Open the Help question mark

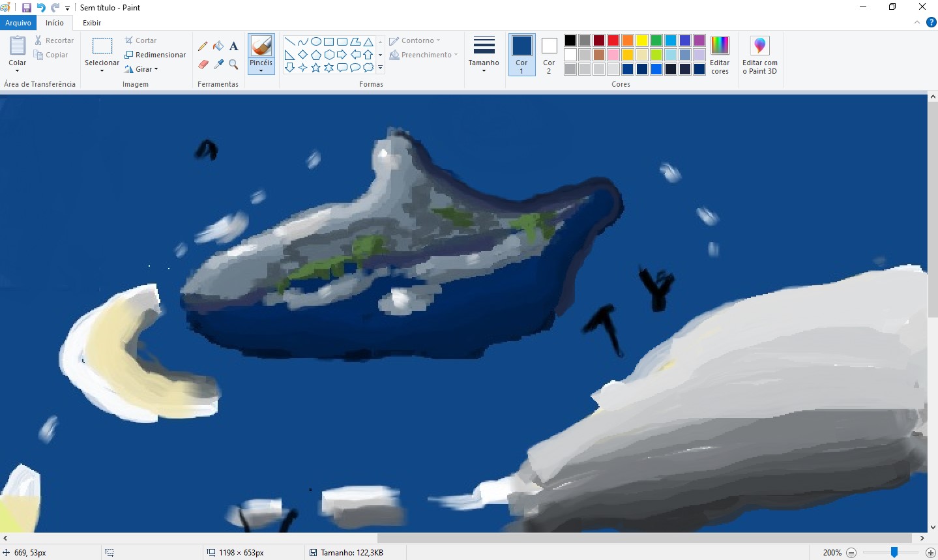pyautogui.click(x=931, y=22)
